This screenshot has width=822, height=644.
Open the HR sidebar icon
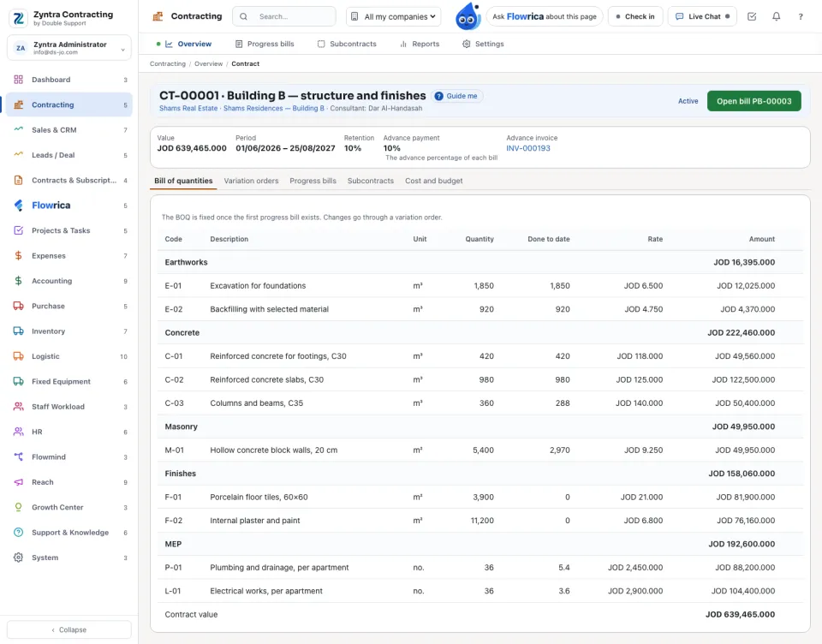click(18, 432)
